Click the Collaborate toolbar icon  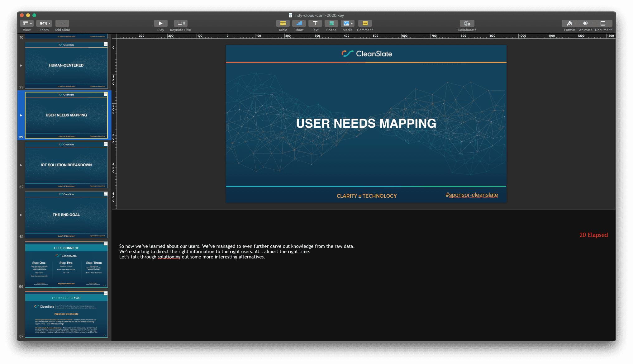click(x=467, y=23)
